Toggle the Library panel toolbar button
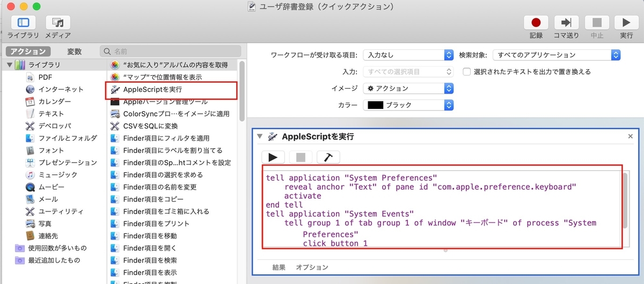Image resolution: width=644 pixels, height=284 pixels. [x=23, y=23]
